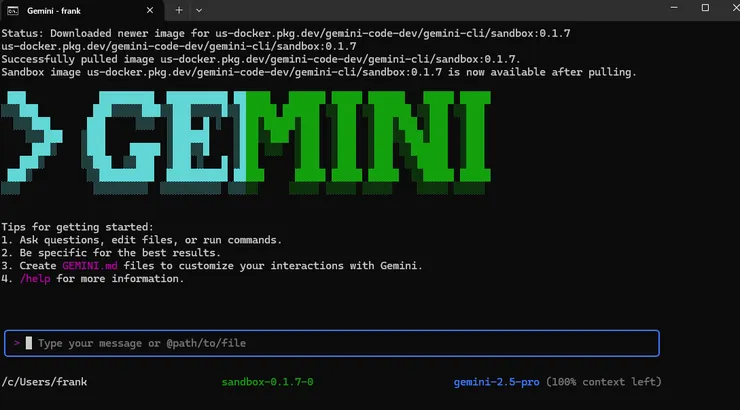Click the pink prompt arrow in input

tap(17, 343)
